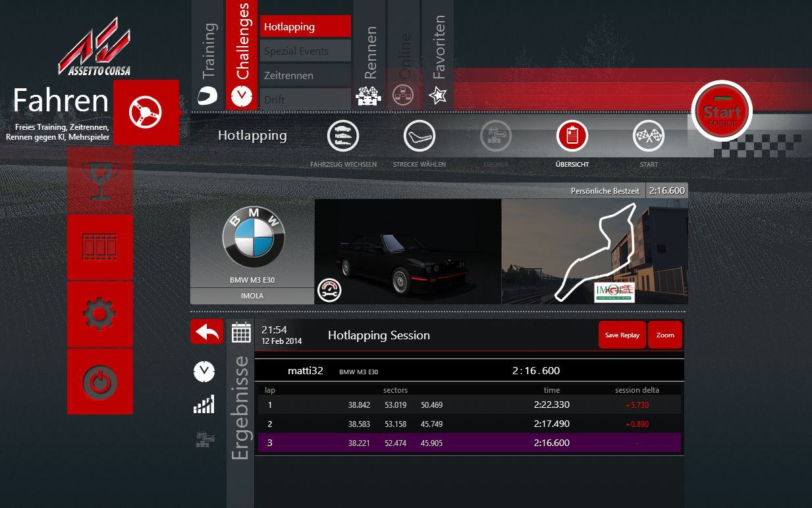Open the trophy career section

100,180
